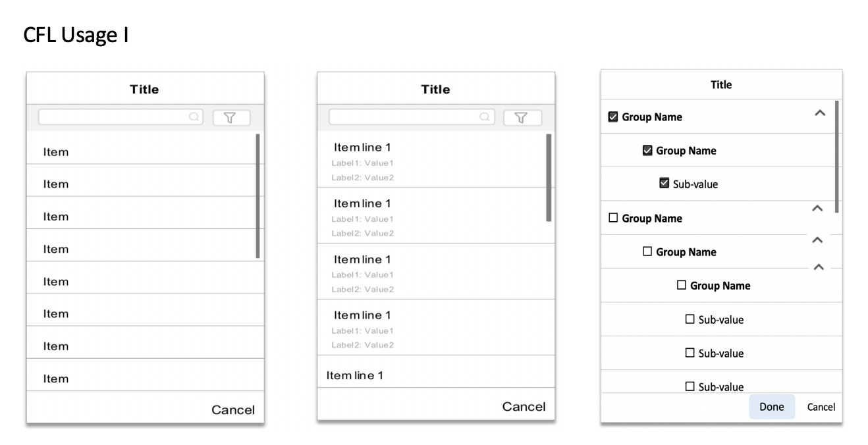Viewport: 868px width, 445px height.
Task: Check the first unchecked top-level Group Name
Action: click(613, 218)
